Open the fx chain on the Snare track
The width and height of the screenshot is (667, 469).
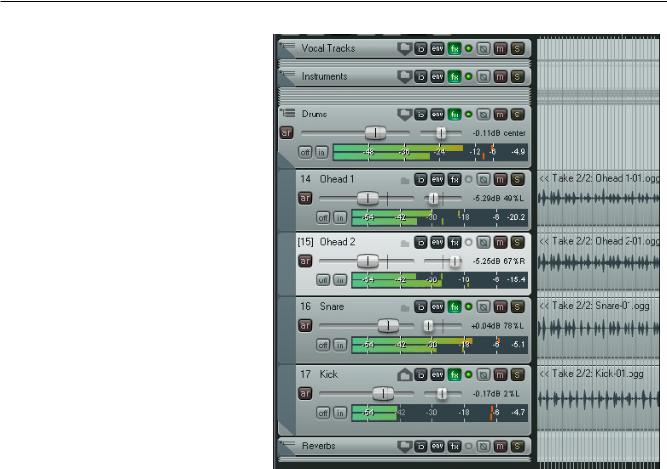pos(454,307)
